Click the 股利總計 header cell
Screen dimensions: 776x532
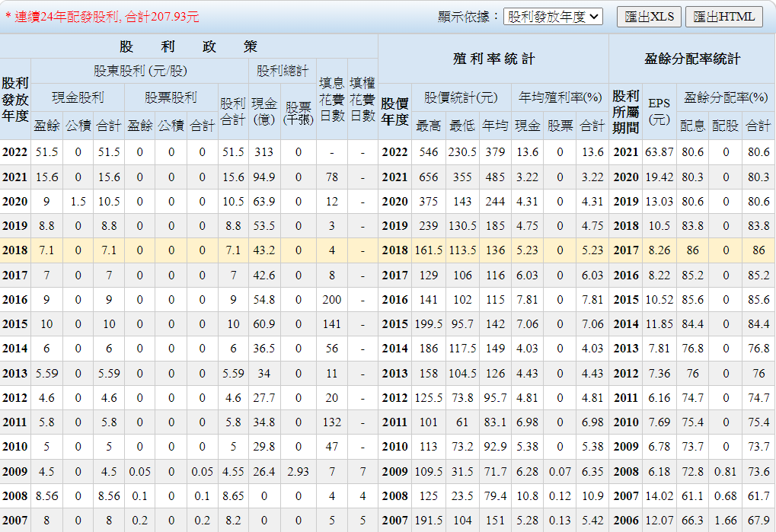(x=280, y=71)
